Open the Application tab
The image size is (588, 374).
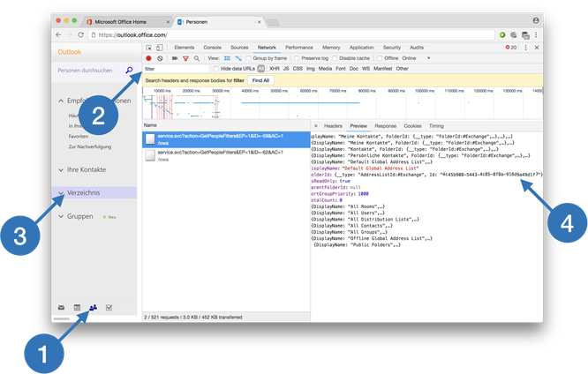[x=361, y=48]
